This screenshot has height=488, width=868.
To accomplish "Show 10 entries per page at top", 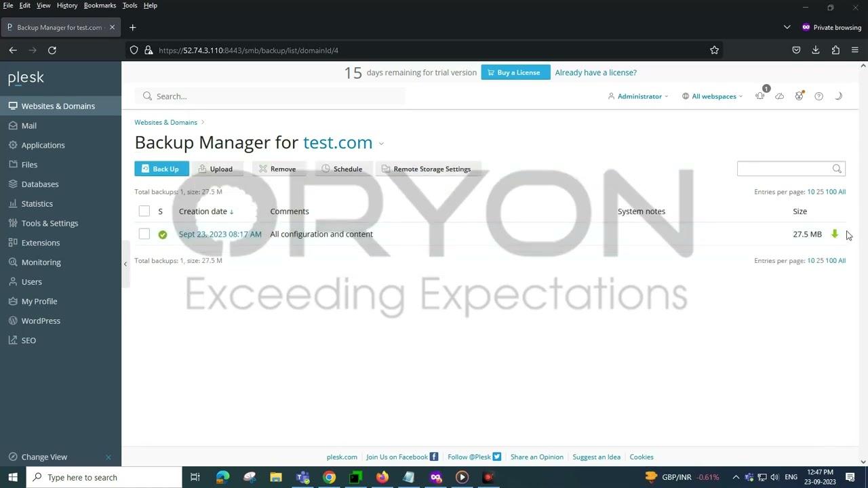I will [x=810, y=192].
